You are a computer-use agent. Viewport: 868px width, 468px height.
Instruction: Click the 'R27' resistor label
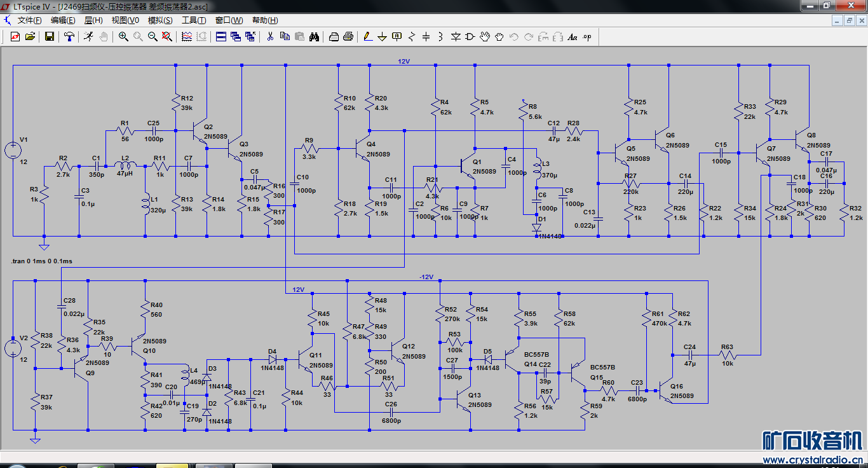630,175
